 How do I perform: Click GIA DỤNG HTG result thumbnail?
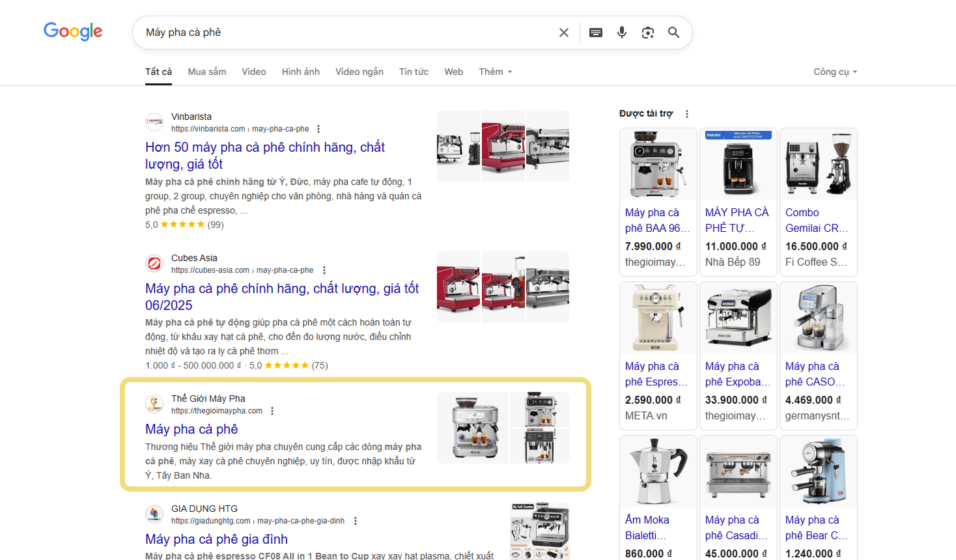click(540, 531)
